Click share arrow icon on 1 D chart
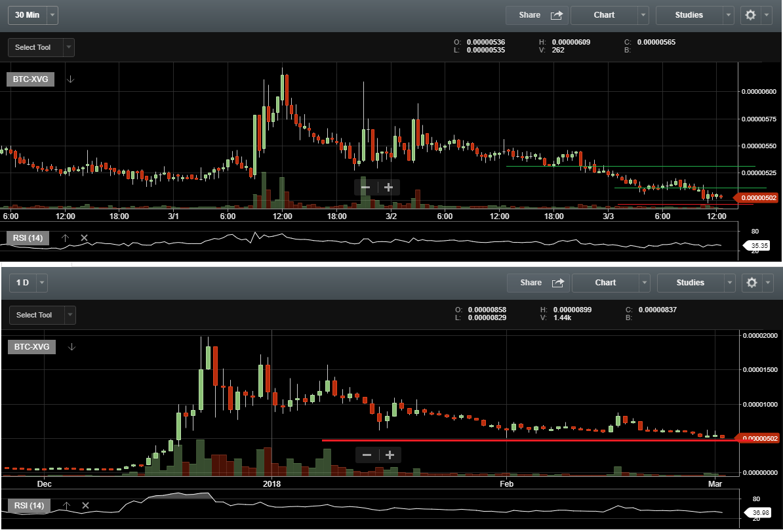The width and height of the screenshot is (783, 532). tap(558, 283)
